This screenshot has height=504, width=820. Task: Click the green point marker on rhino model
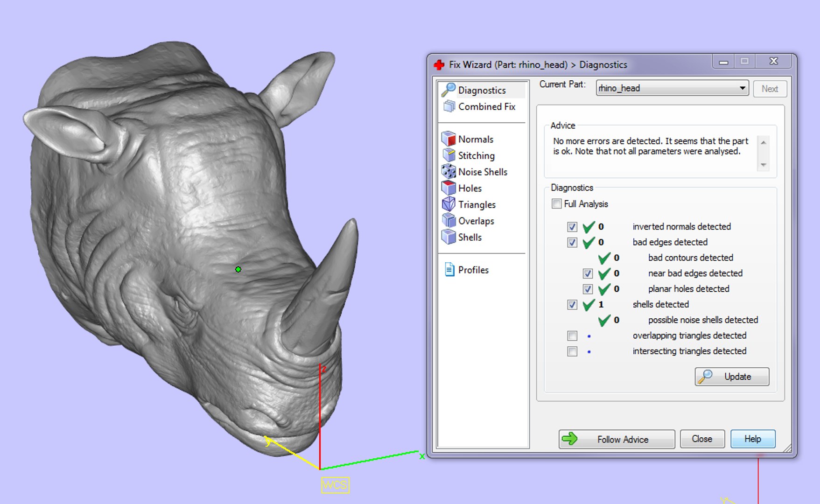(x=238, y=269)
